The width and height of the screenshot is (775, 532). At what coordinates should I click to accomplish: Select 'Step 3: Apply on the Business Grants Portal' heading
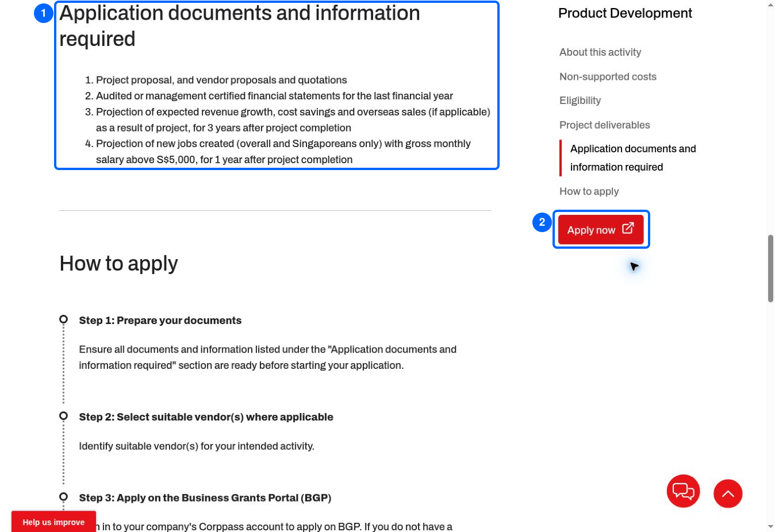coord(205,498)
